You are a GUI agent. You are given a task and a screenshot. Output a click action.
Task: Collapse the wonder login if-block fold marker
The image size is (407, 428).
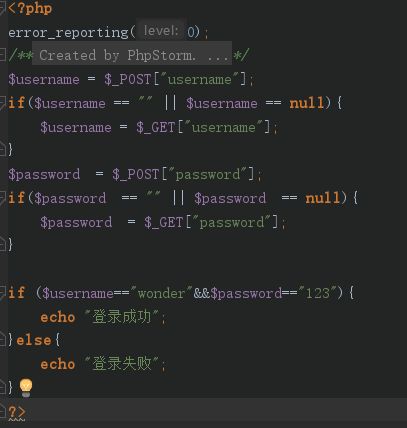(2, 292)
